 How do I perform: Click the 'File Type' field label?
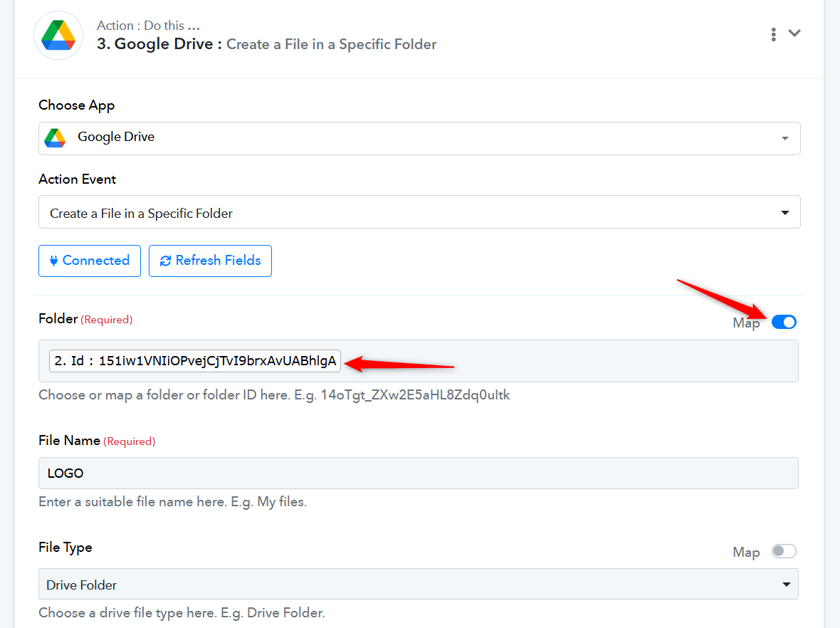point(65,548)
